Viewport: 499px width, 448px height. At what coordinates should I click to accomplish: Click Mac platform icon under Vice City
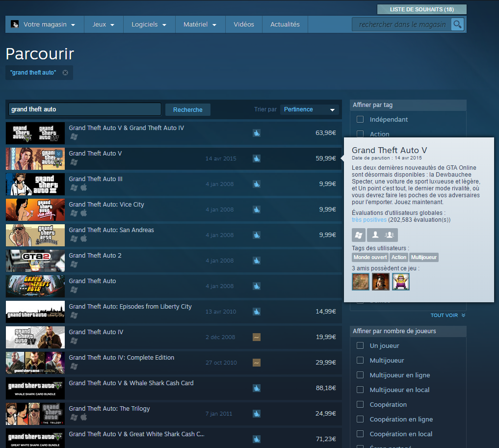point(84,213)
